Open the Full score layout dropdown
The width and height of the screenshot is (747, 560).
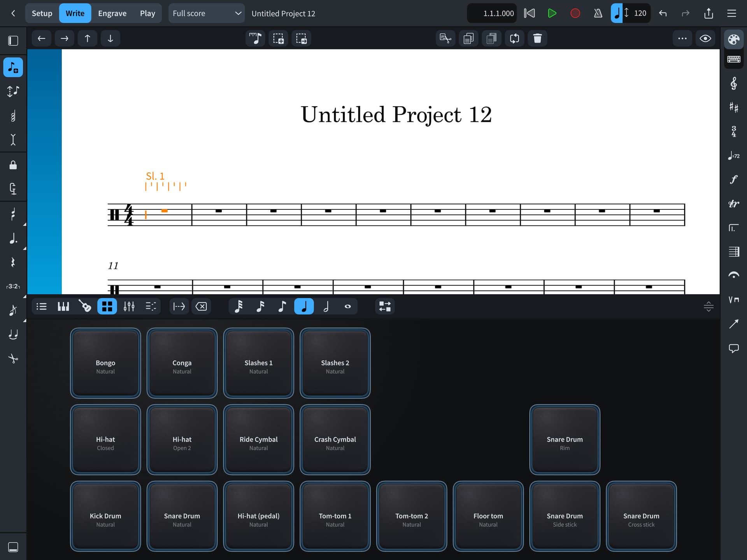(x=207, y=13)
